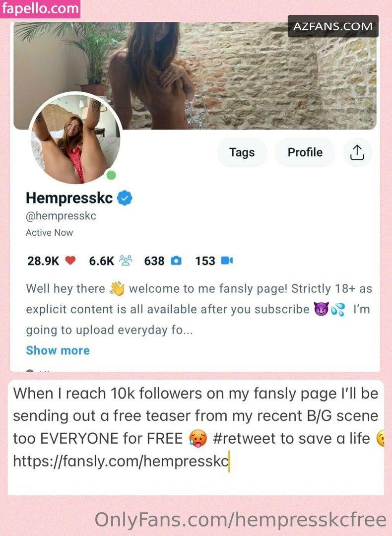Click the followers people icon
This screenshot has height=536, width=392.
(x=126, y=261)
